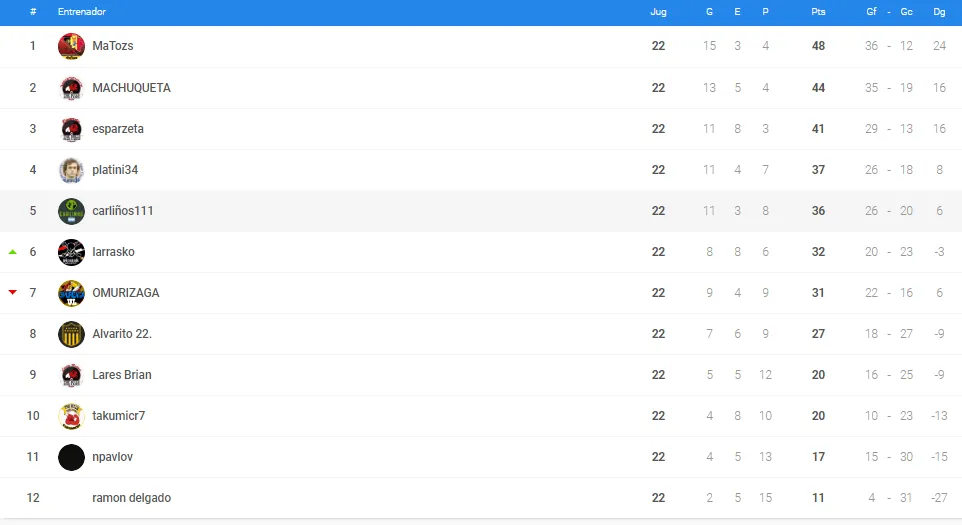The height and width of the screenshot is (525, 962).
Task: Click ramon delgado points value 11
Action: point(818,498)
